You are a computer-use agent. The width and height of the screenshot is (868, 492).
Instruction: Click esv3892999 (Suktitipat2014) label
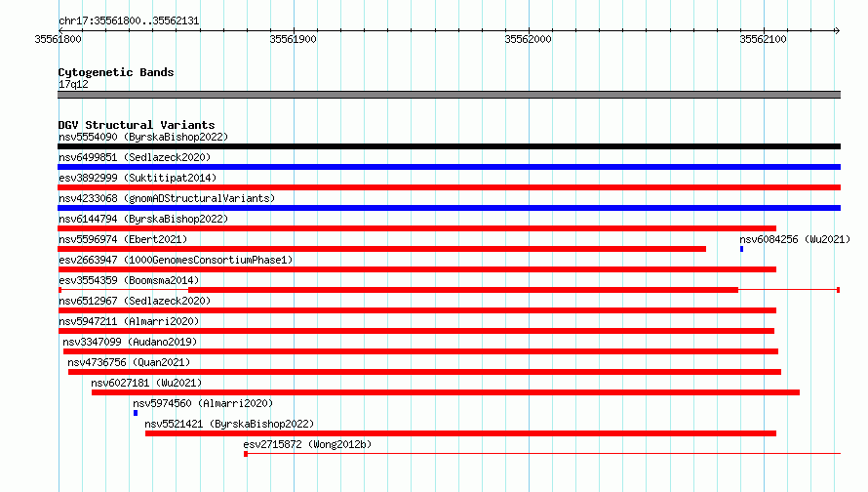[x=138, y=178]
